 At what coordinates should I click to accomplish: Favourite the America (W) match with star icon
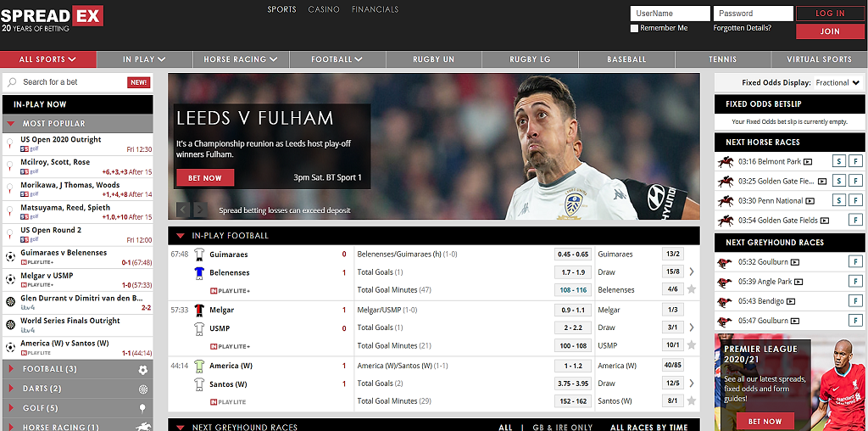(x=692, y=400)
